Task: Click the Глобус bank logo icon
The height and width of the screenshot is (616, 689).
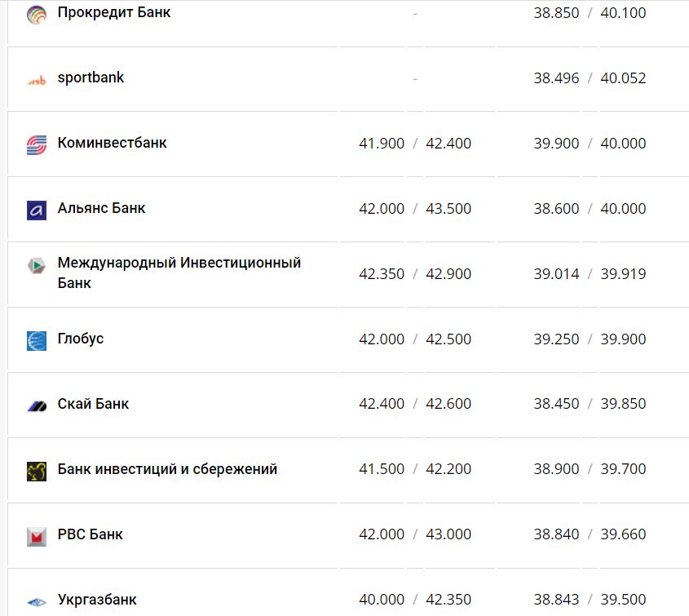Action: [37, 340]
